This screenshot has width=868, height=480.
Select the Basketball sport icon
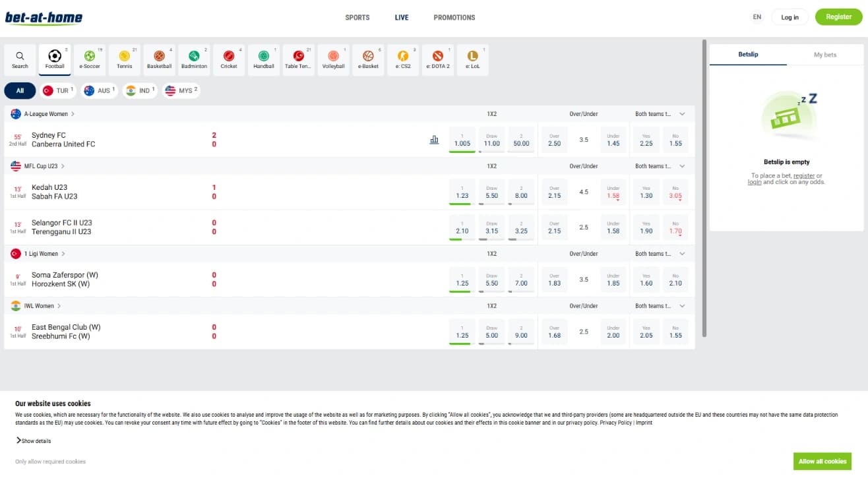pos(159,59)
